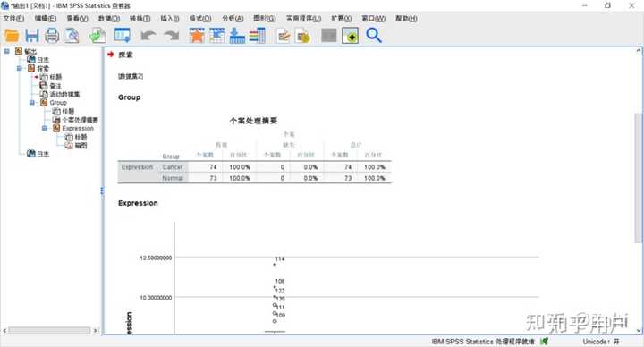This screenshot has height=347, width=644.
Task: Collapse the Group node in the outline tree
Action: click(32, 102)
